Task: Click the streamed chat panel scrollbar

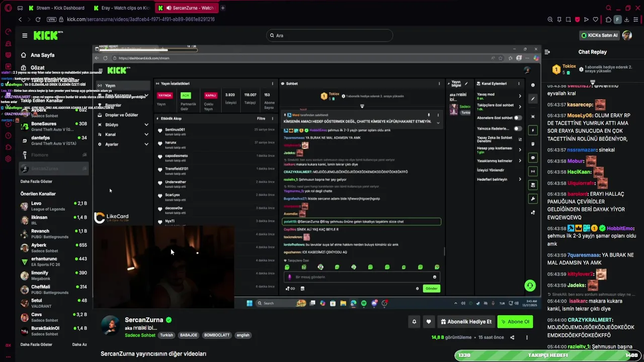Action: [x=444, y=252]
